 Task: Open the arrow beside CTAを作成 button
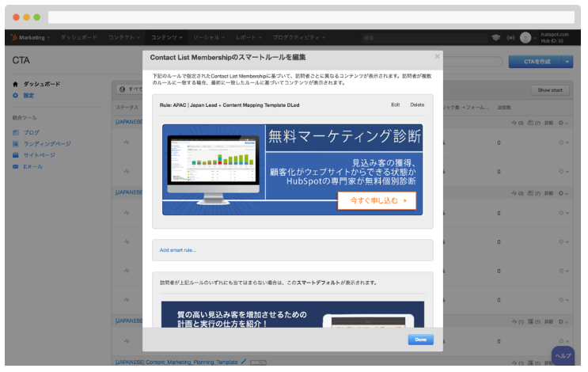[567, 62]
